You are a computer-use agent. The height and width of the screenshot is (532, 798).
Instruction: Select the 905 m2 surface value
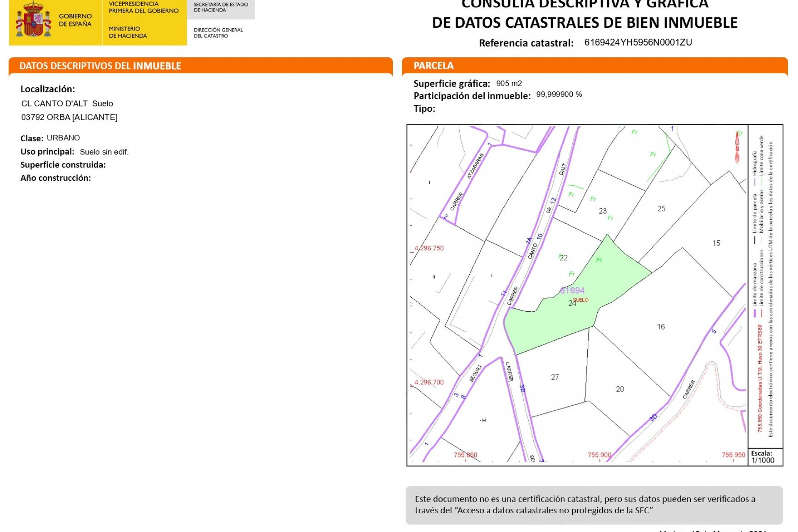[509, 83]
